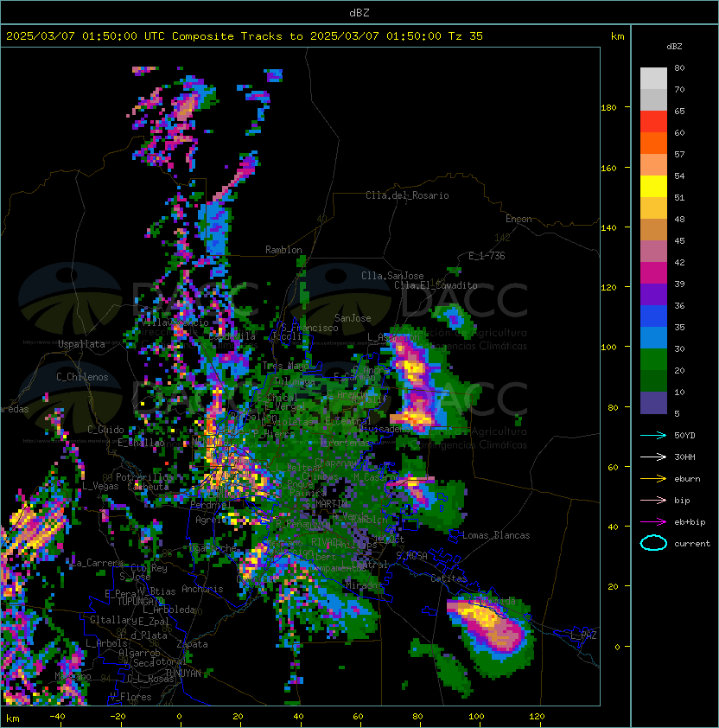The height and width of the screenshot is (728, 719).
Task: Pick the slate 5-10 dBZ swatch
Action: pos(653,403)
